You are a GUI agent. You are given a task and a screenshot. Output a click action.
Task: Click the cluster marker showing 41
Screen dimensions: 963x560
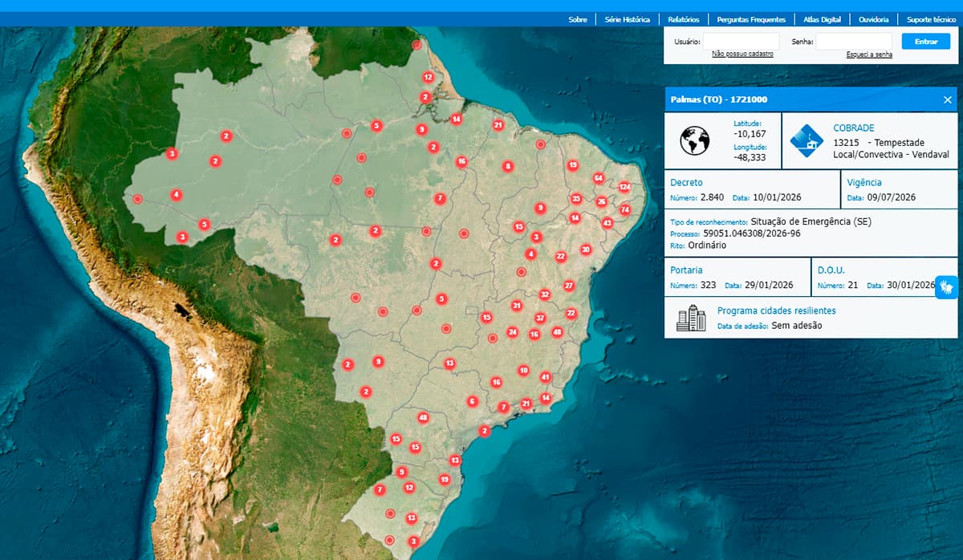pyautogui.click(x=546, y=377)
